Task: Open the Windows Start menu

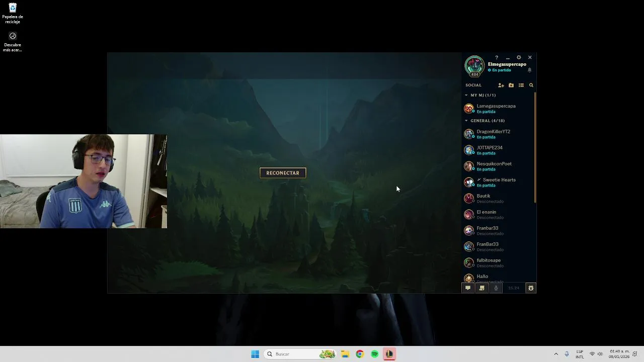Action: (x=255, y=354)
